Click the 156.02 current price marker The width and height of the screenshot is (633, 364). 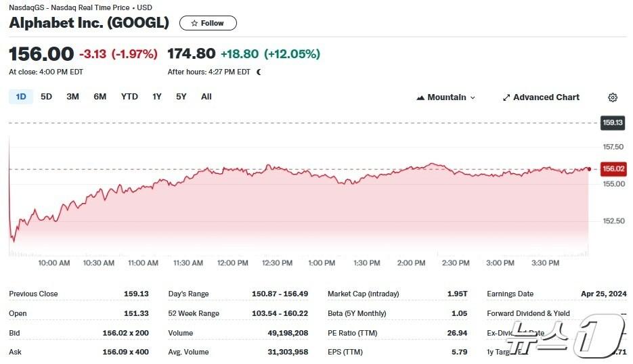(613, 168)
